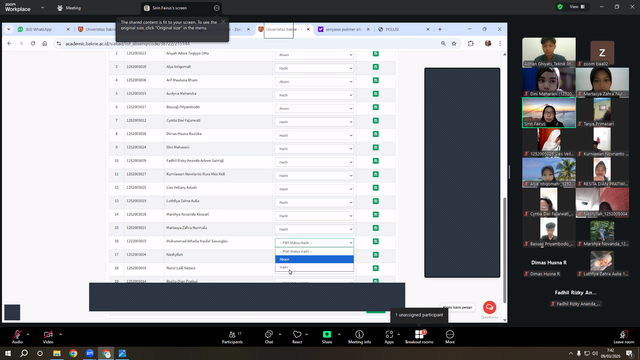Click green save icon for Basuqi Priyambodo row

click(x=376, y=107)
